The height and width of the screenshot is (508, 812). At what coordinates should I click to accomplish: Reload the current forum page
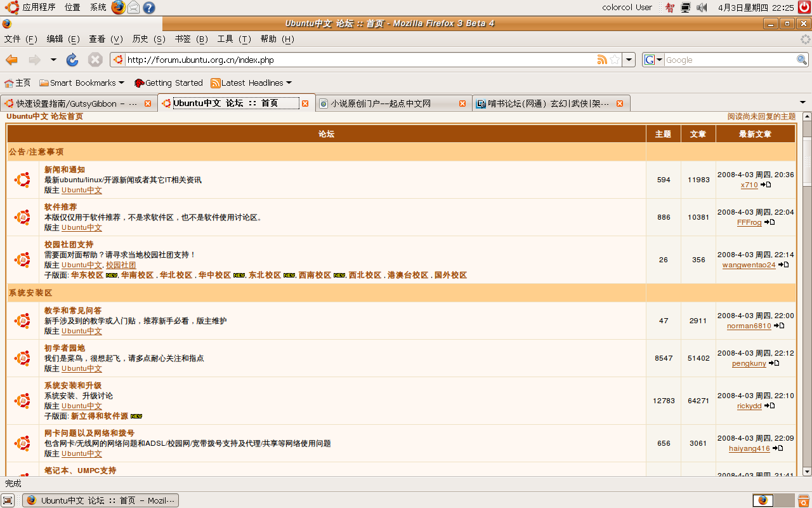[72, 60]
